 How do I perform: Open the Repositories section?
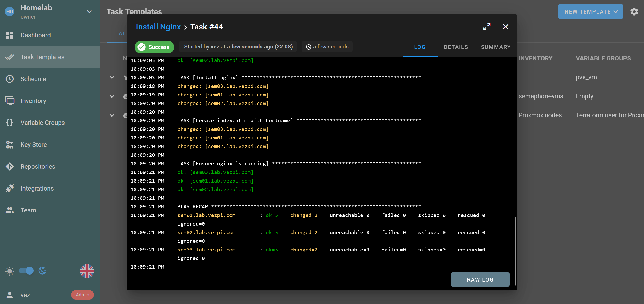(37, 166)
